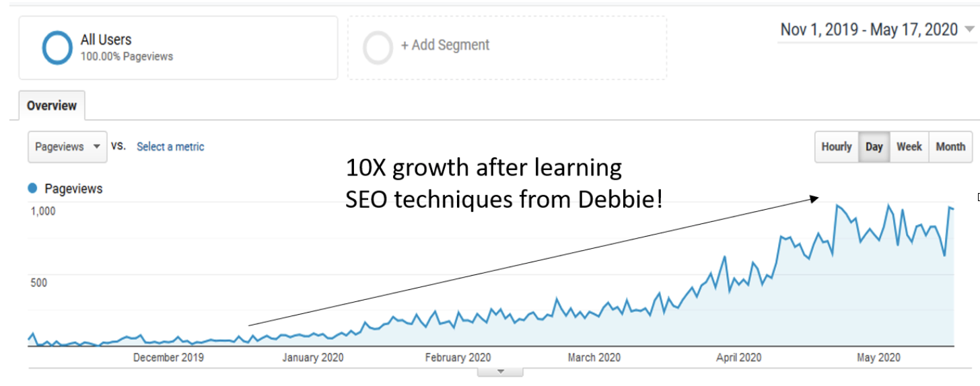Expand the chart collapse arrow below timeline
The height and width of the screenshot is (386, 980).
tap(499, 371)
